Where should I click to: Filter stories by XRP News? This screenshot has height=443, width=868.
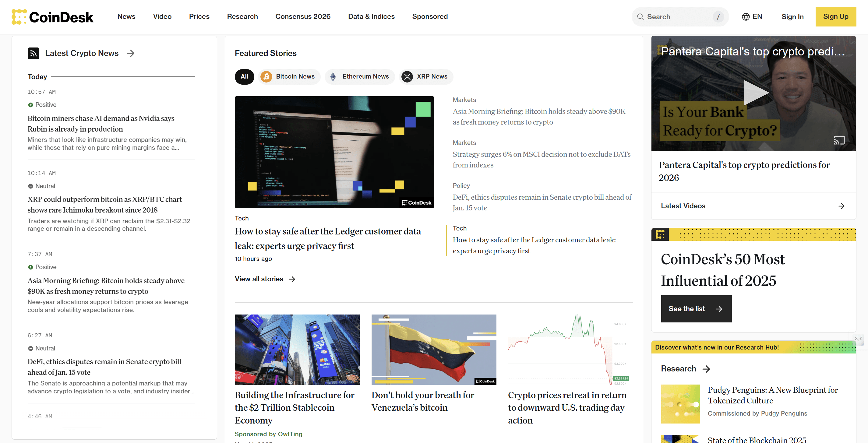(x=426, y=76)
